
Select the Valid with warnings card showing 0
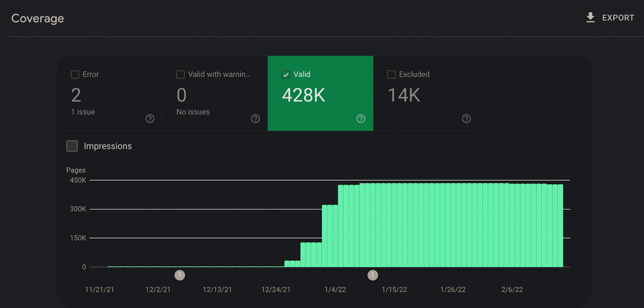coord(215,93)
